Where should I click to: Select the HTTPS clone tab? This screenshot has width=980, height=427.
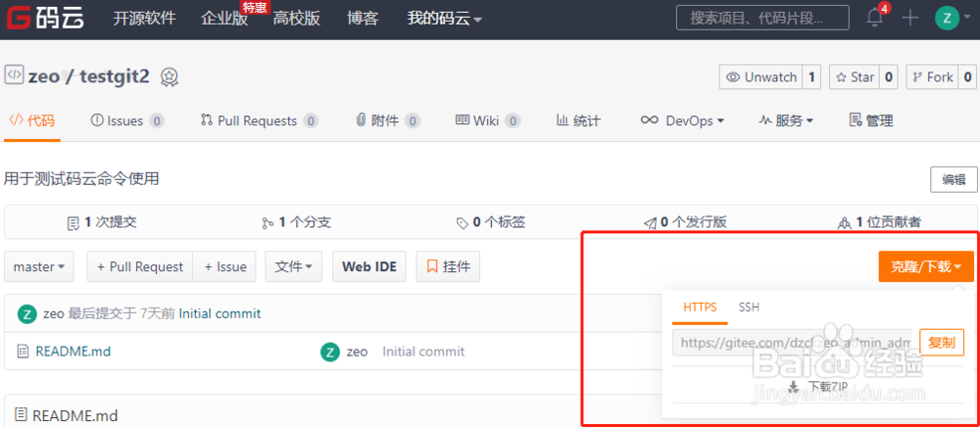point(700,308)
